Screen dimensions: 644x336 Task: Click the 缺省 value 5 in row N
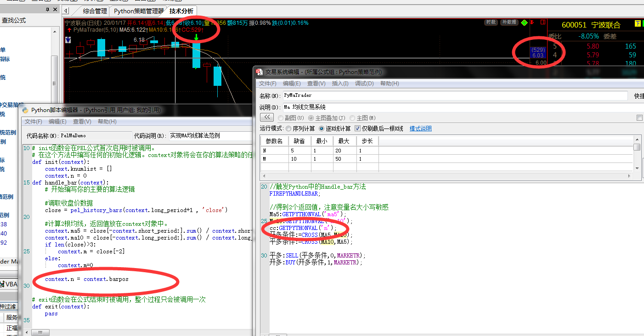tap(299, 151)
